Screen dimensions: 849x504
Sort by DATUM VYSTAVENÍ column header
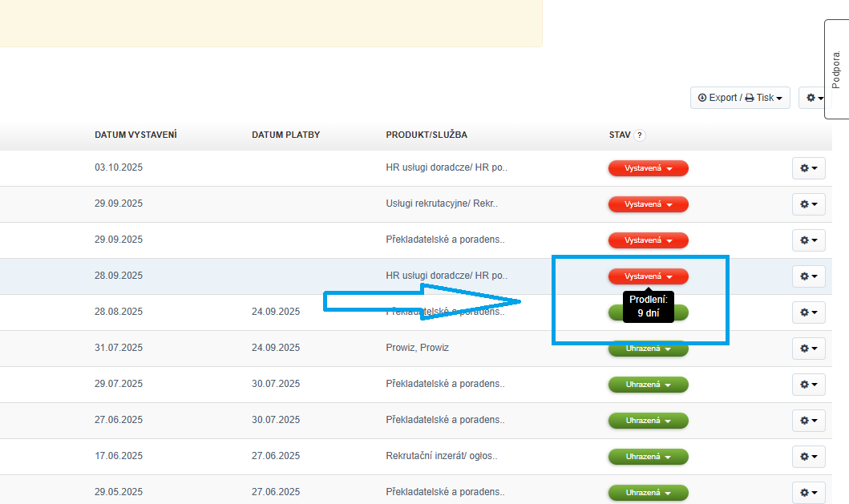(136, 135)
